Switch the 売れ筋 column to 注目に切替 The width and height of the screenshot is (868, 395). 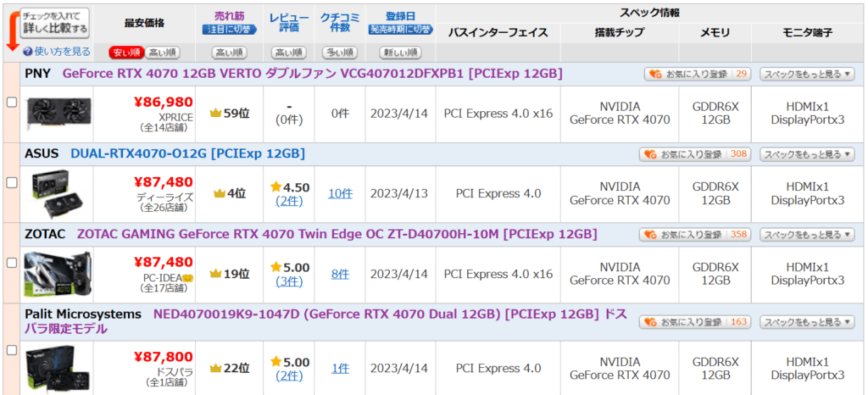pyautogui.click(x=229, y=30)
